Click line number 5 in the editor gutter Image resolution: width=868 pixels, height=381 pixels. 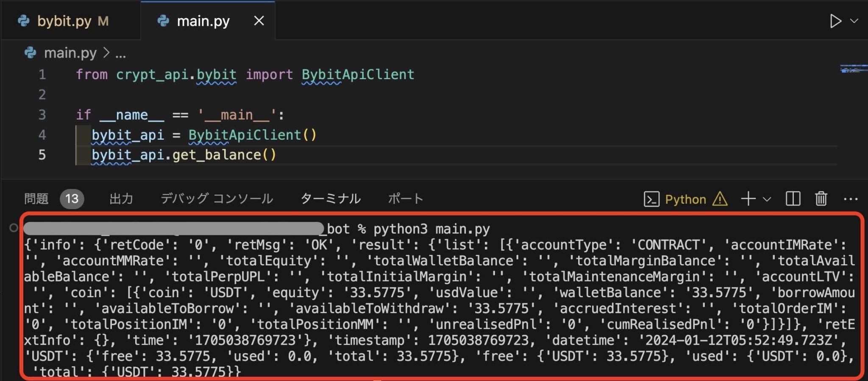pos(42,155)
